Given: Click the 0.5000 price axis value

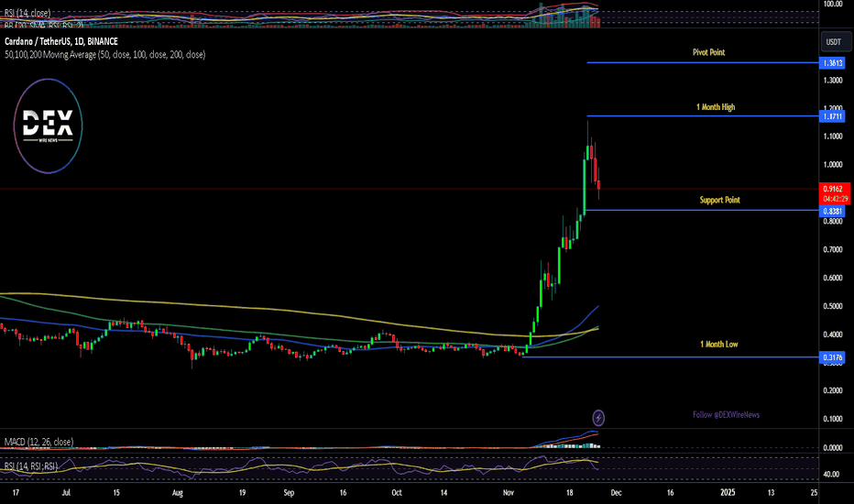Looking at the screenshot, I should pos(833,306).
